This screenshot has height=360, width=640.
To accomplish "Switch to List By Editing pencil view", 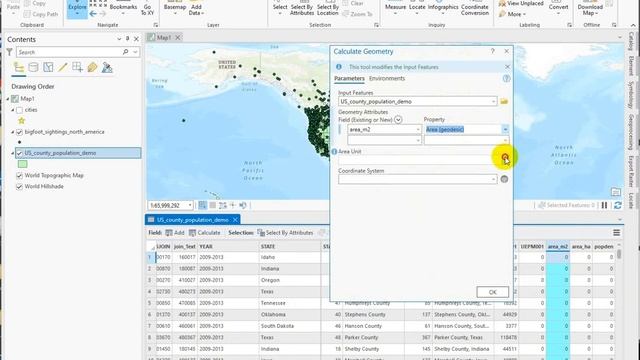I will [x=62, y=67].
